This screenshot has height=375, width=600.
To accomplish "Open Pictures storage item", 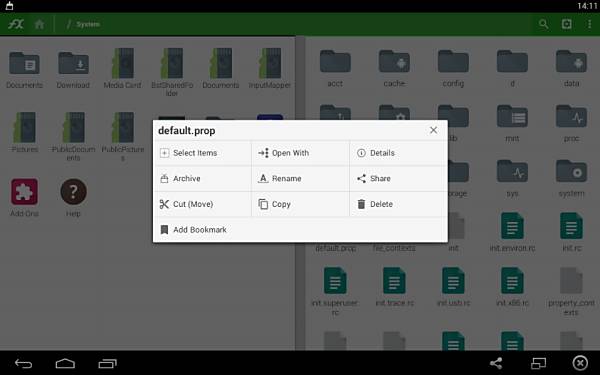I will pos(24,132).
